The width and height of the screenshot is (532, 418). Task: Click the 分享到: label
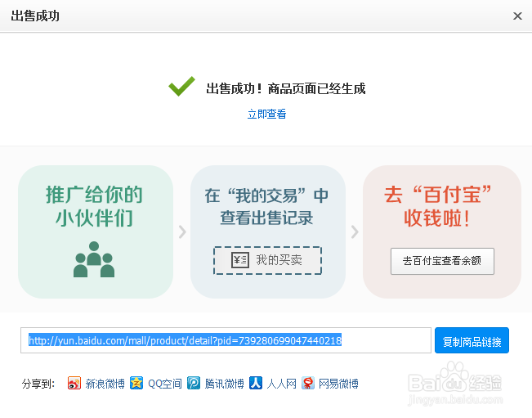[38, 384]
